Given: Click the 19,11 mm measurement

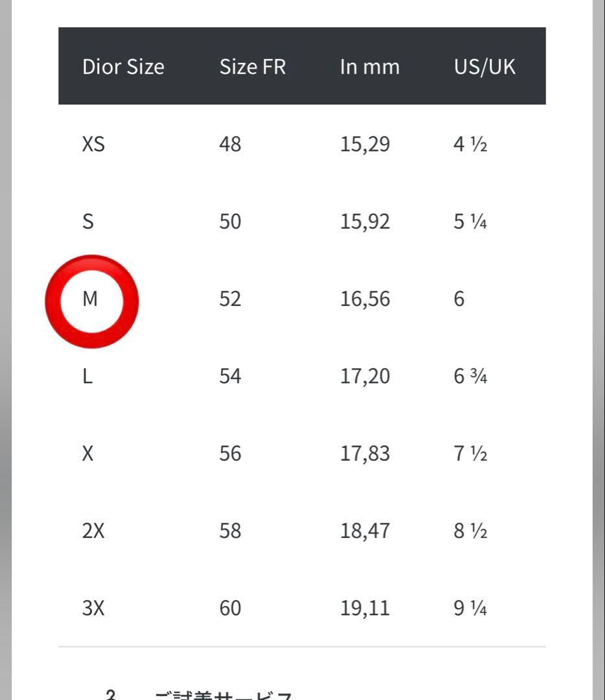Looking at the screenshot, I should (365, 608).
